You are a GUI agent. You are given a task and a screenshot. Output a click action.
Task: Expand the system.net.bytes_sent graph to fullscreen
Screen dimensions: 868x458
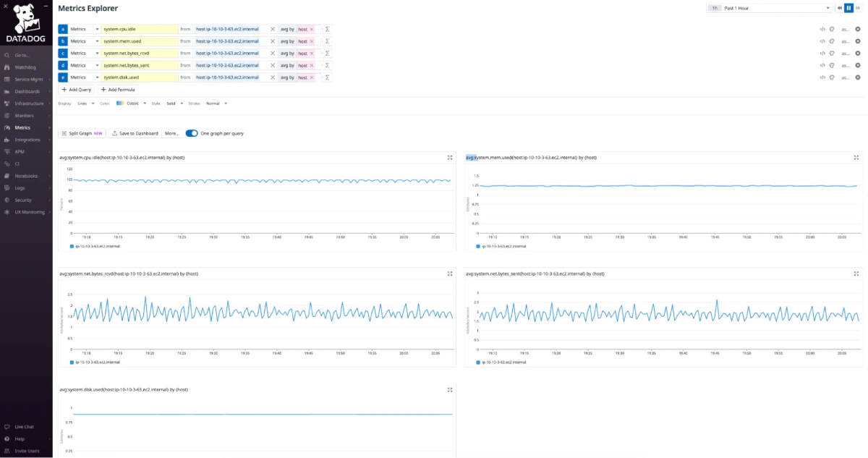pos(856,273)
